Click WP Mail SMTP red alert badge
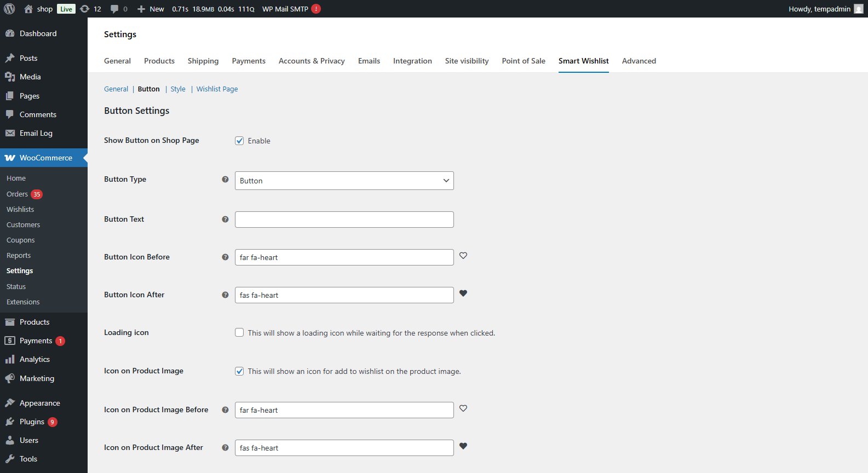This screenshot has width=868, height=473. pyautogui.click(x=316, y=9)
